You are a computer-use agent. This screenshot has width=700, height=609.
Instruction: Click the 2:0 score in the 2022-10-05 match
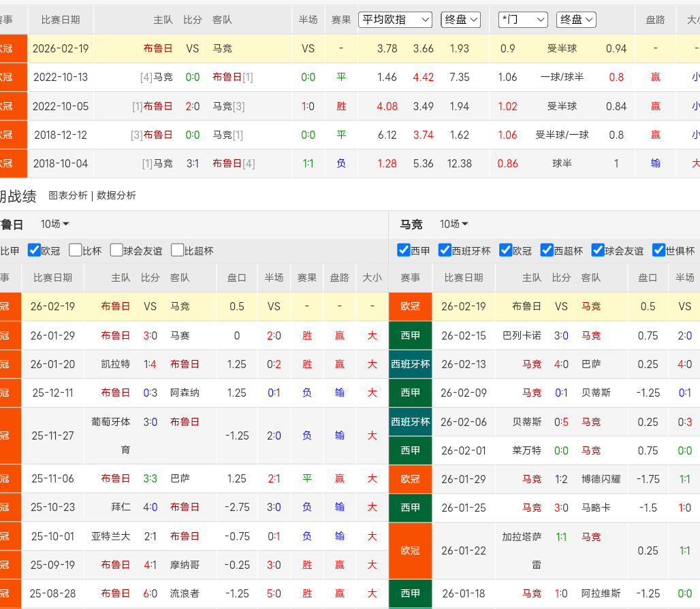click(193, 106)
